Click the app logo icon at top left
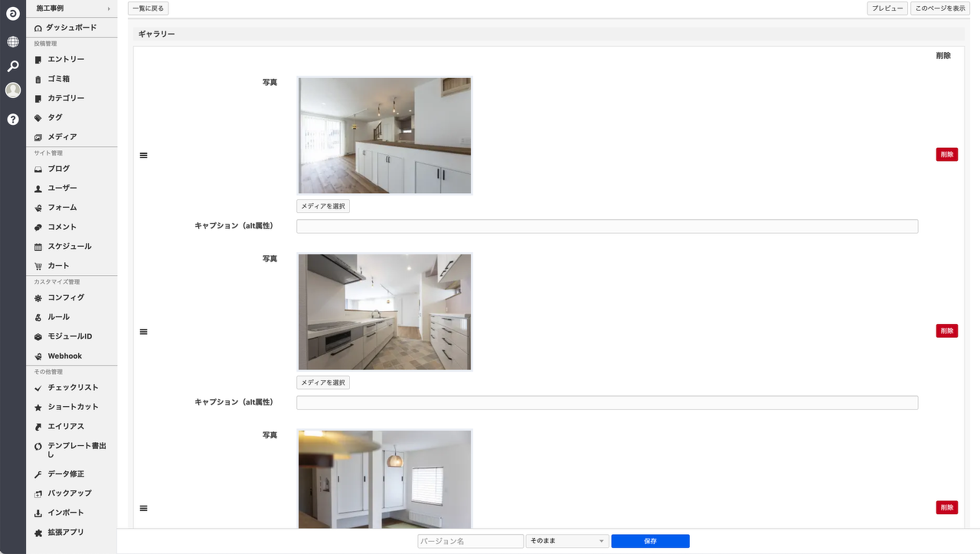Screen dimensions: 980x554 click(13, 14)
